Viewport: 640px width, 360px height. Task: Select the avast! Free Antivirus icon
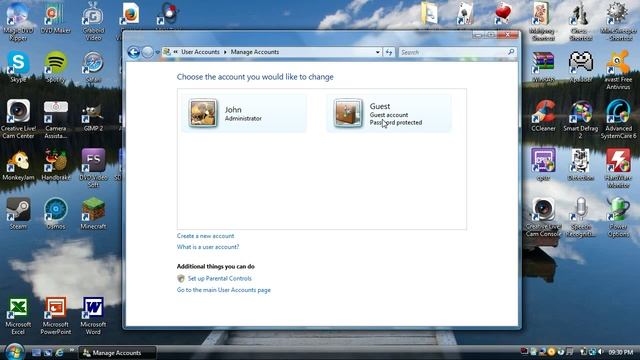[x=618, y=70]
